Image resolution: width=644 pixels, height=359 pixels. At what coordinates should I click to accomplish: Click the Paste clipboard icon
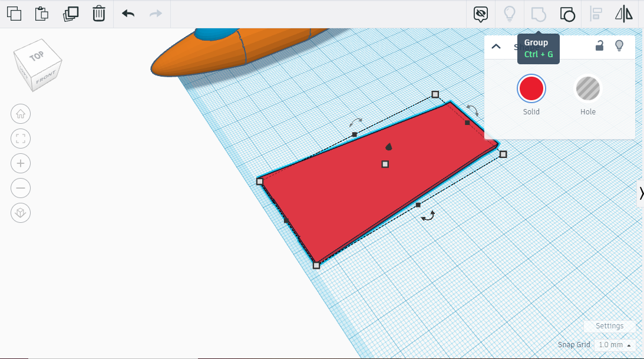coord(41,14)
